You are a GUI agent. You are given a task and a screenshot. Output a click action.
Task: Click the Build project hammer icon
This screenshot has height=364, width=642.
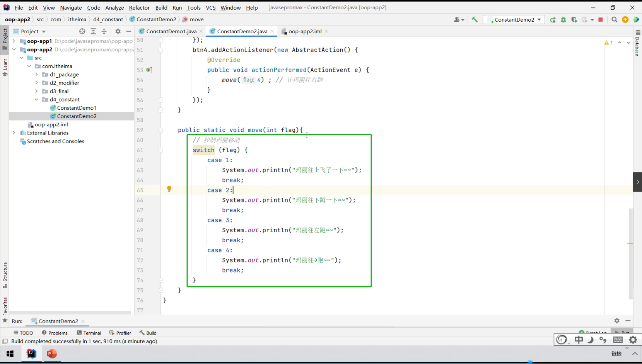tap(475, 19)
